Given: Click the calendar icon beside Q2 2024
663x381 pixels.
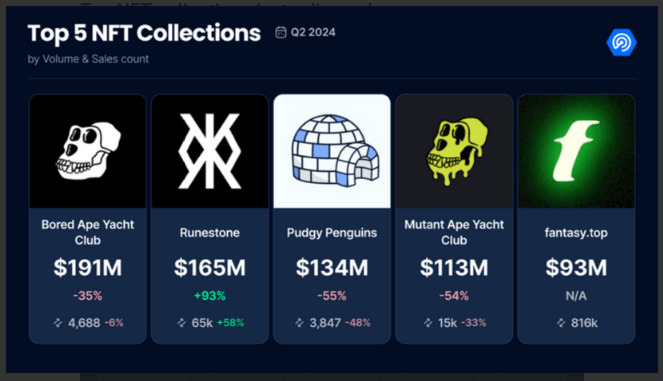Looking at the screenshot, I should point(281,33).
